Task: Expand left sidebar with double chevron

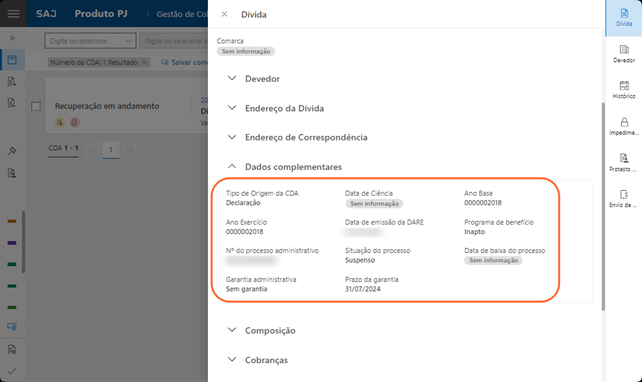Action: (x=12, y=38)
